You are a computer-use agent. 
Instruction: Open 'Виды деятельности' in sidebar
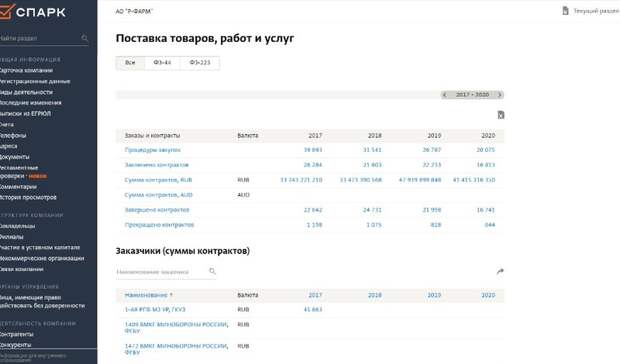(x=26, y=92)
